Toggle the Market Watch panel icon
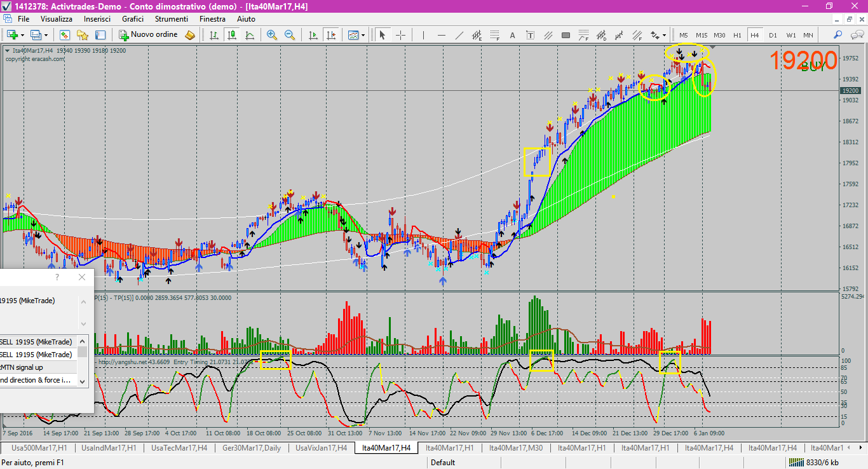This screenshot has height=469, width=868. point(64,35)
